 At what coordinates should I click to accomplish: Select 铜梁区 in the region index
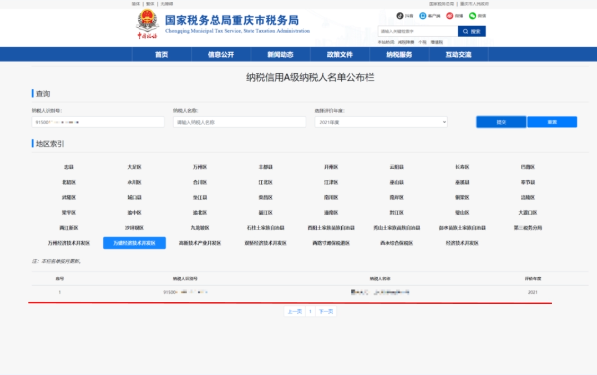coord(462,198)
